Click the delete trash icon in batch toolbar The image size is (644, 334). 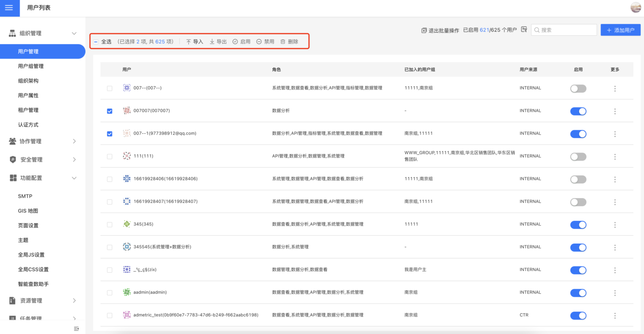pyautogui.click(x=283, y=42)
